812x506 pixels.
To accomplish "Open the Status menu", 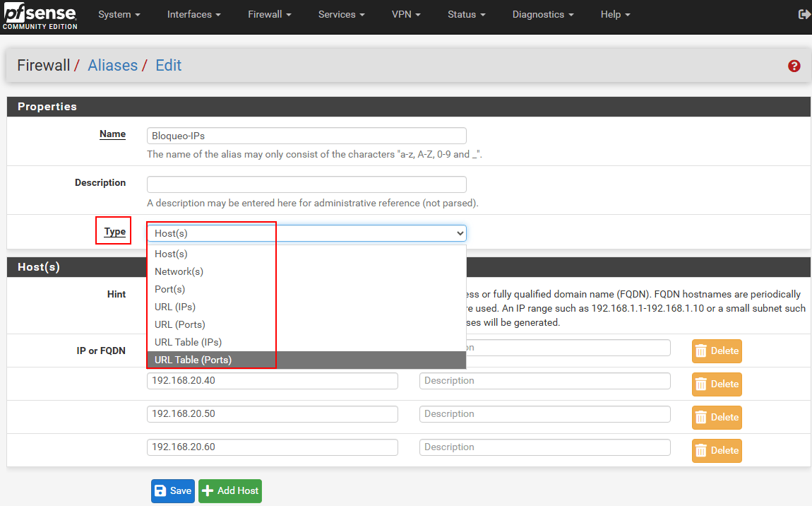I will coord(467,15).
